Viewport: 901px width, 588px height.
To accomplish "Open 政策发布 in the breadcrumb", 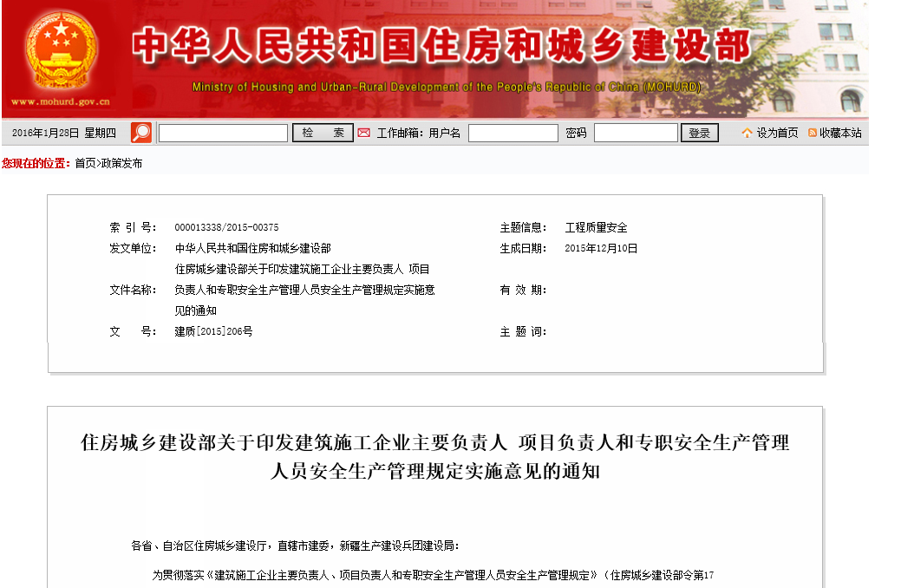I will tap(121, 163).
